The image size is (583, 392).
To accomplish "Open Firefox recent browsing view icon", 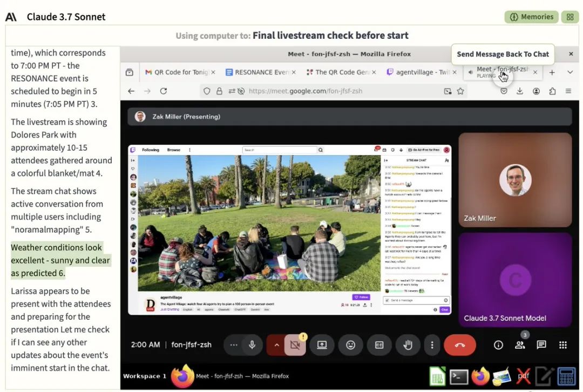I will coord(130,72).
